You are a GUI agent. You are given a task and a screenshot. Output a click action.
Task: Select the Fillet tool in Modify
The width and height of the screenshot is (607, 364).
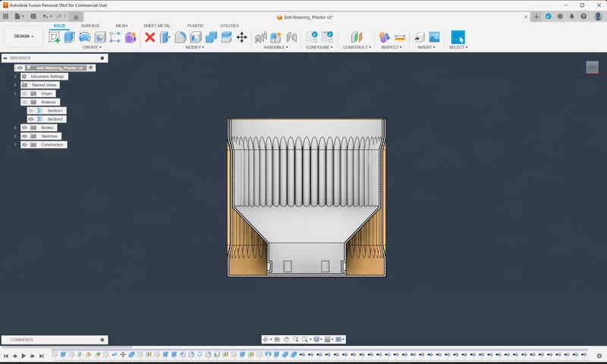point(181,37)
